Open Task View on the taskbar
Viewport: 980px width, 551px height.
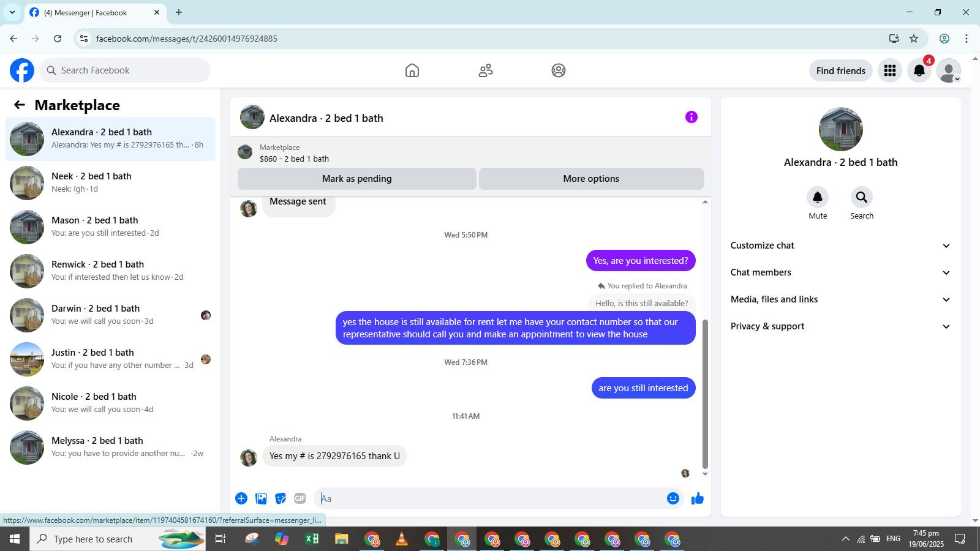[x=221, y=539]
